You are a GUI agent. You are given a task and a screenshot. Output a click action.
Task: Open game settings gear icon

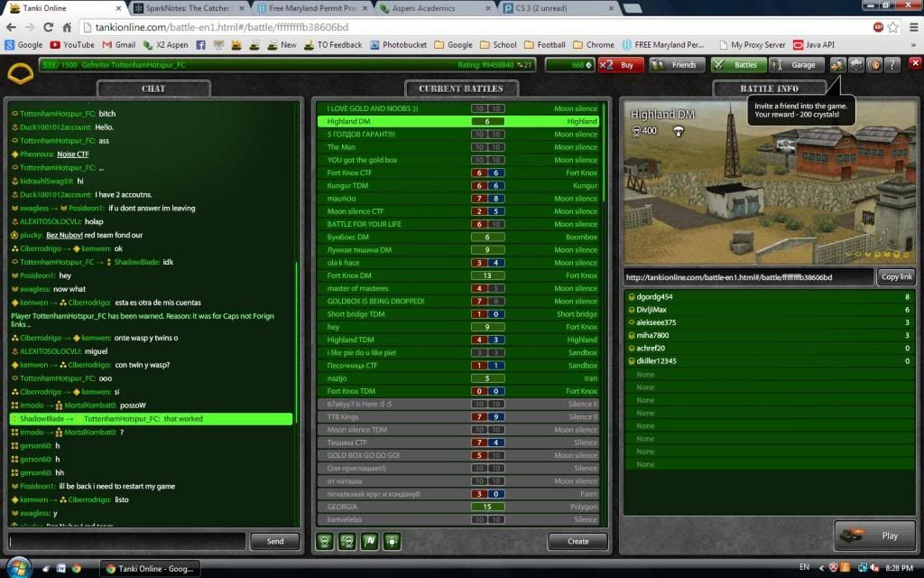point(855,65)
